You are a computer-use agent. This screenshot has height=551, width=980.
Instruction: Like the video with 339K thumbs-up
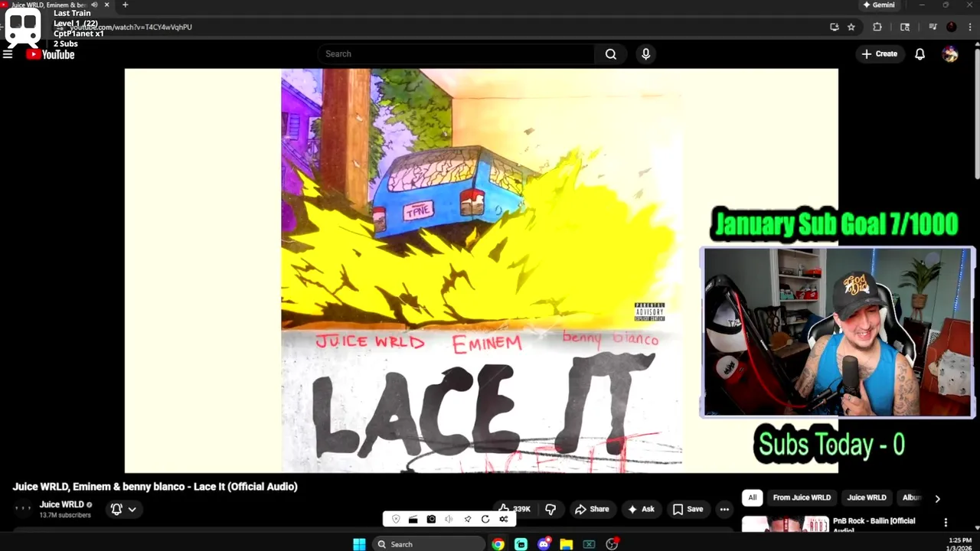pyautogui.click(x=514, y=509)
